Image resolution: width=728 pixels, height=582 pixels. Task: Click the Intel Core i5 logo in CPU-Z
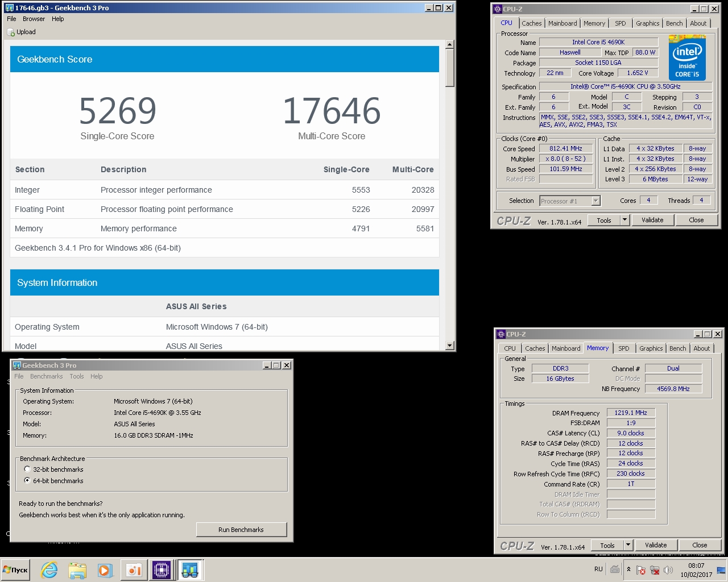point(687,57)
